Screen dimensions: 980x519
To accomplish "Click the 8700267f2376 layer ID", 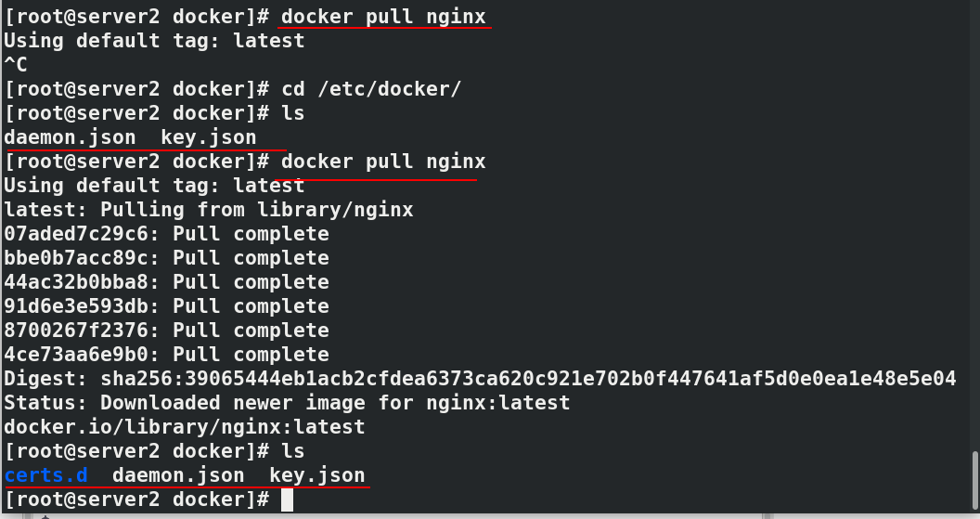I will [x=76, y=331].
